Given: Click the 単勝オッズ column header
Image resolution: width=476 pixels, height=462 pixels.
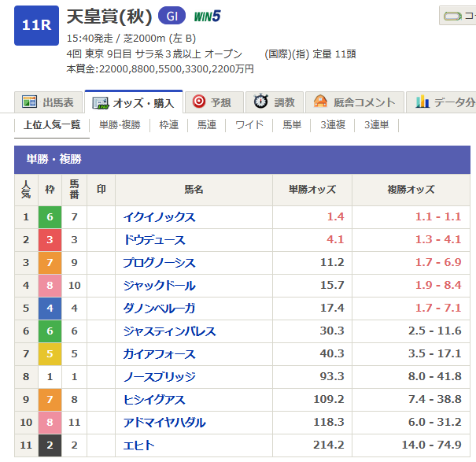Looking at the screenshot, I should tap(312, 190).
